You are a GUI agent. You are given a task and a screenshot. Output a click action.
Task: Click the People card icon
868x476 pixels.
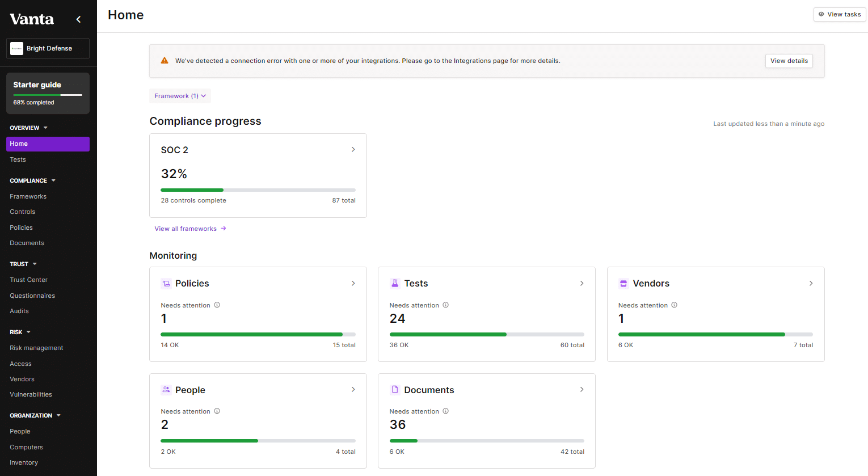pos(166,390)
